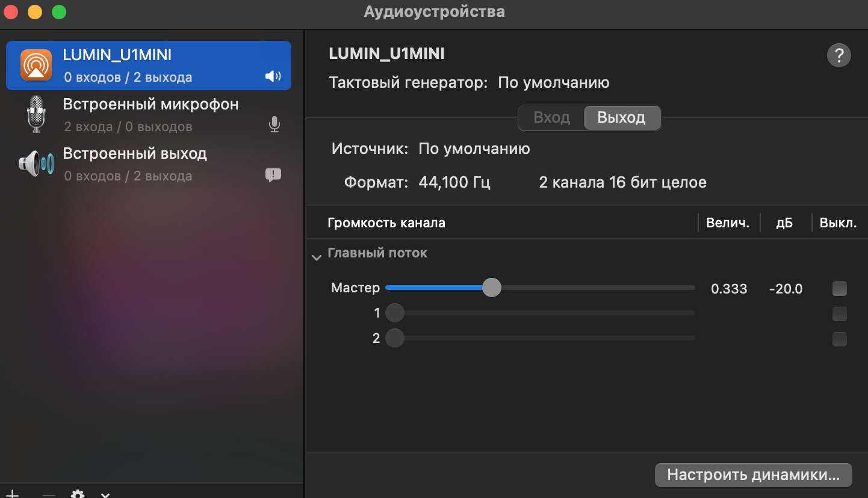Close the Аудиоустройства window

coord(11,12)
